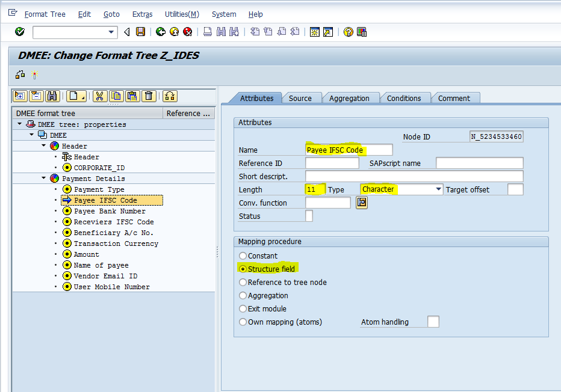Save the format tree with the disk icon

click(140, 31)
